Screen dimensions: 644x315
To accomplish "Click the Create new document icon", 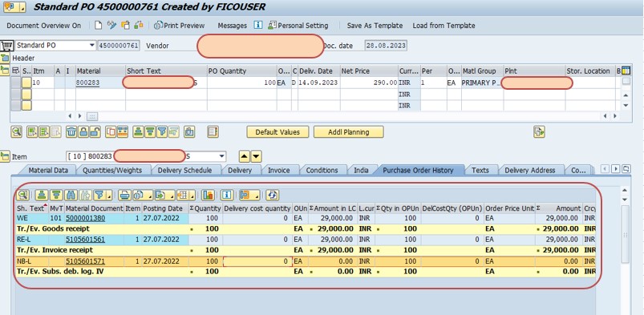I will pyautogui.click(x=98, y=26).
